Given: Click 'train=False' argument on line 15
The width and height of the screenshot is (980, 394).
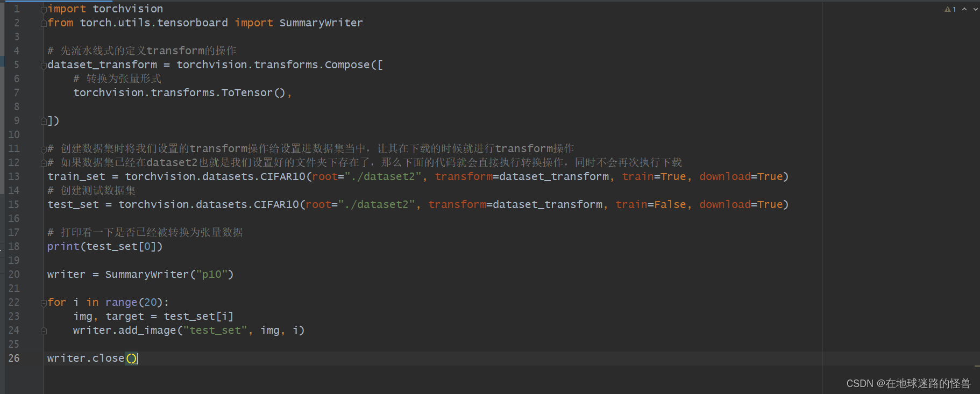Looking at the screenshot, I should tap(651, 204).
